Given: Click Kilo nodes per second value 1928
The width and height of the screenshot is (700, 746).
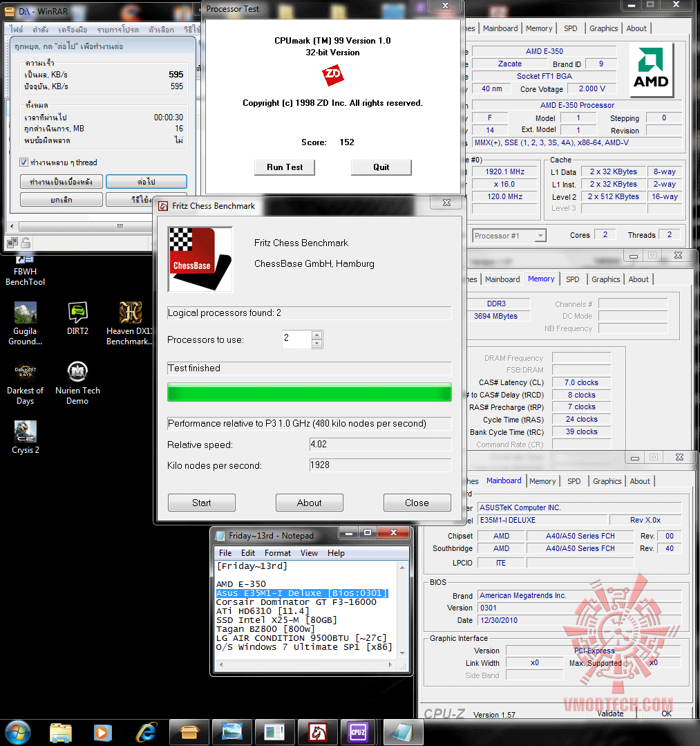Looking at the screenshot, I should [x=380, y=465].
